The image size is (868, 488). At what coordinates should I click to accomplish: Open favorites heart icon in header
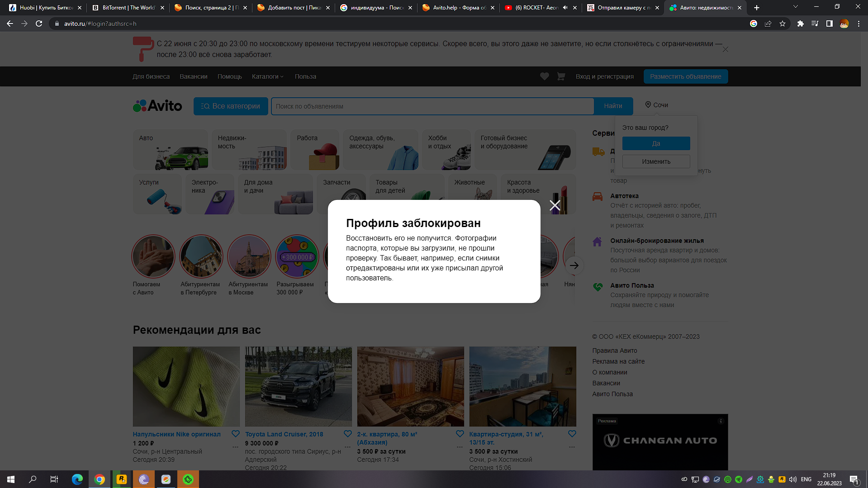click(545, 76)
